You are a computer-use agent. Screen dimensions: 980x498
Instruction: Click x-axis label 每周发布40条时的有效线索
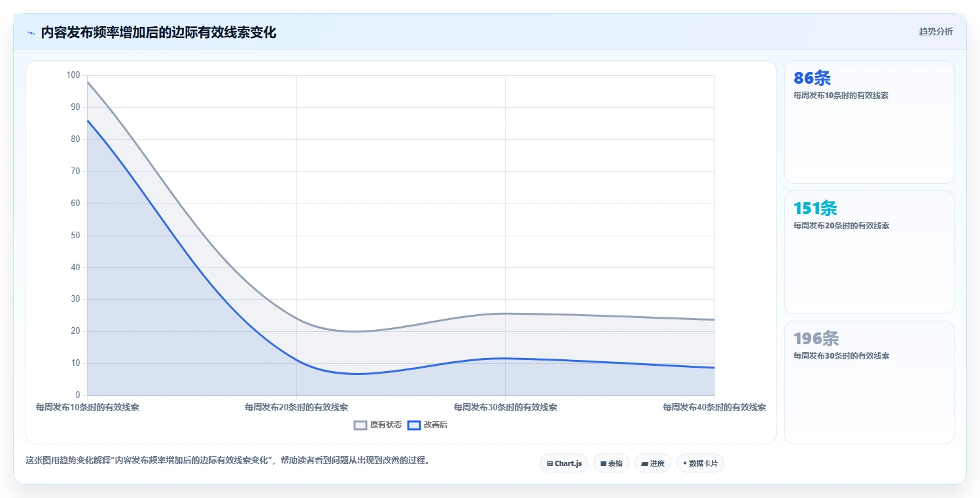[714, 407]
